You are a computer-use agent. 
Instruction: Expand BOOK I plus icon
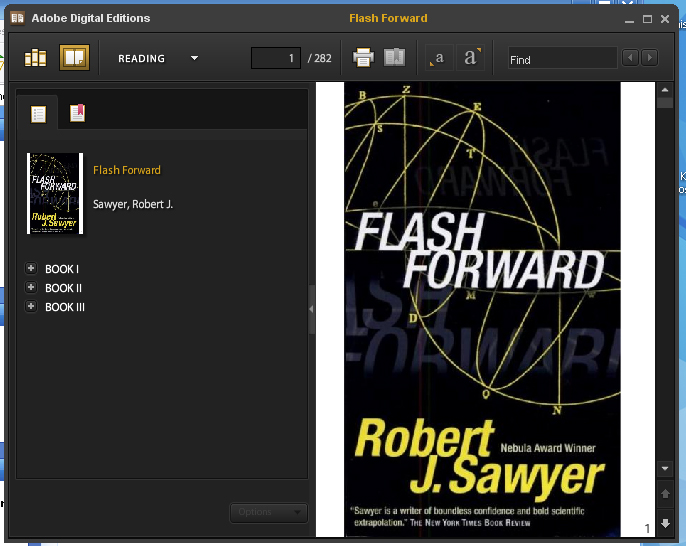31,268
